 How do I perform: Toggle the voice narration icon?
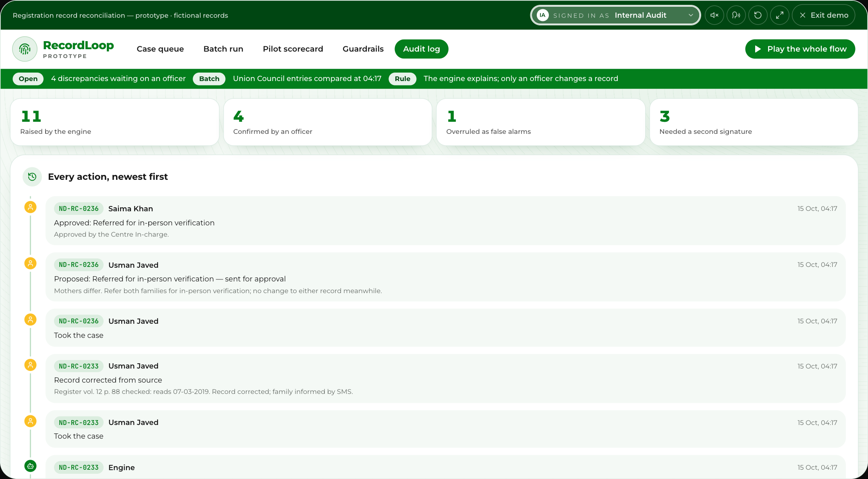[736, 15]
